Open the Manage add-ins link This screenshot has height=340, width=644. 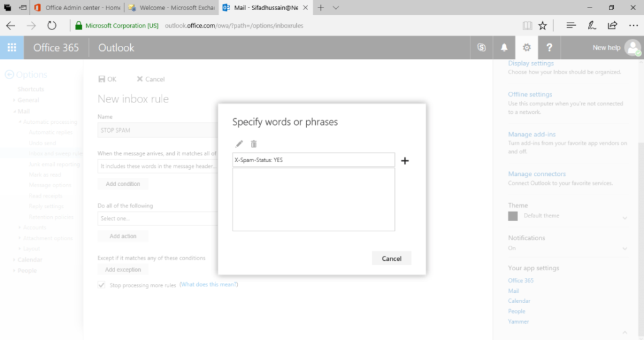(x=531, y=134)
